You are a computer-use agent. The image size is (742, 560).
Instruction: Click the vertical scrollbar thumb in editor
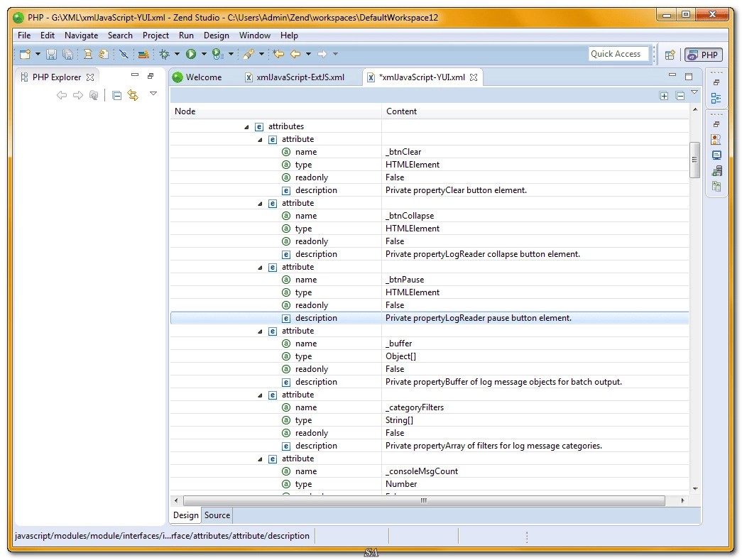click(694, 160)
